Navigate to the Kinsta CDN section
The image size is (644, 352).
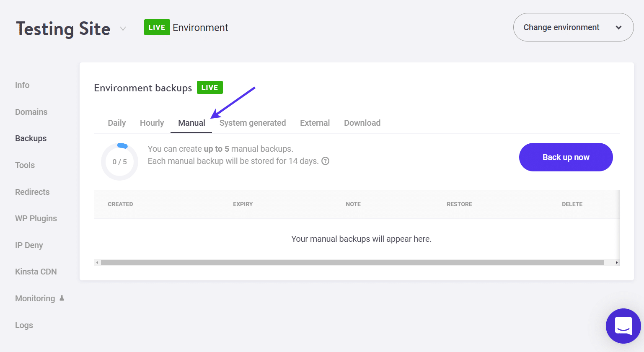click(36, 272)
